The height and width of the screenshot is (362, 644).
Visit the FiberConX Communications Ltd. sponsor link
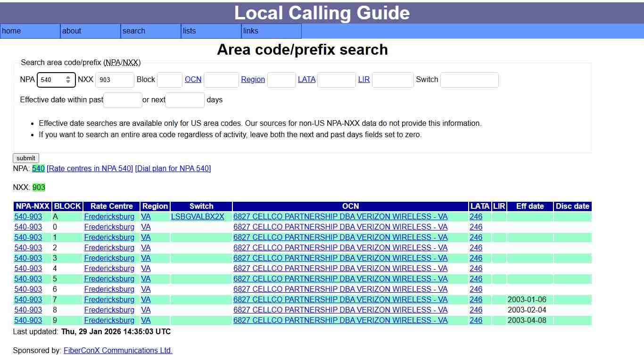[x=118, y=350]
